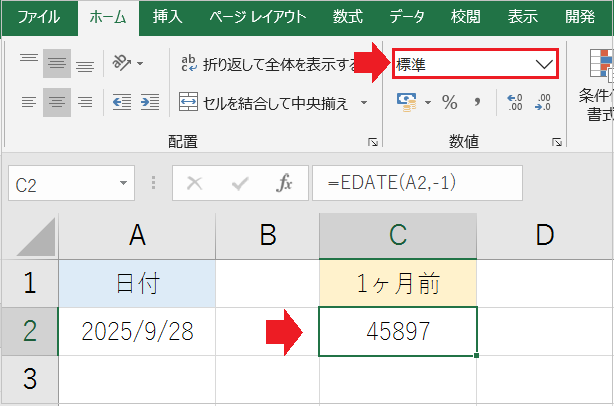
Task: Select column D header
Action: [x=545, y=237]
